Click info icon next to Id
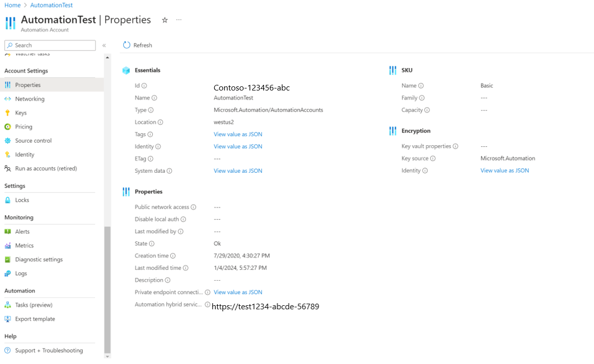Image resolution: width=594 pixels, height=364 pixels. pyautogui.click(x=144, y=85)
